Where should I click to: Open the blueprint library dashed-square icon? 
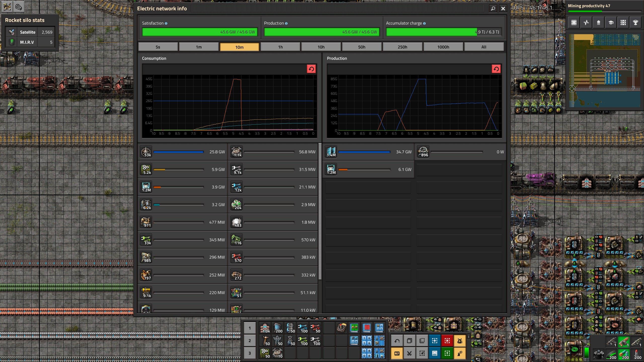coord(574,23)
